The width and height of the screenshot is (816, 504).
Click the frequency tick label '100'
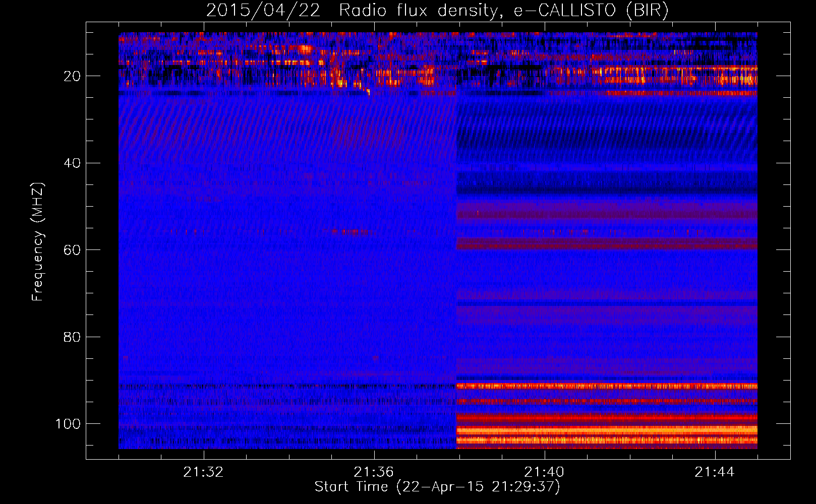68,423
